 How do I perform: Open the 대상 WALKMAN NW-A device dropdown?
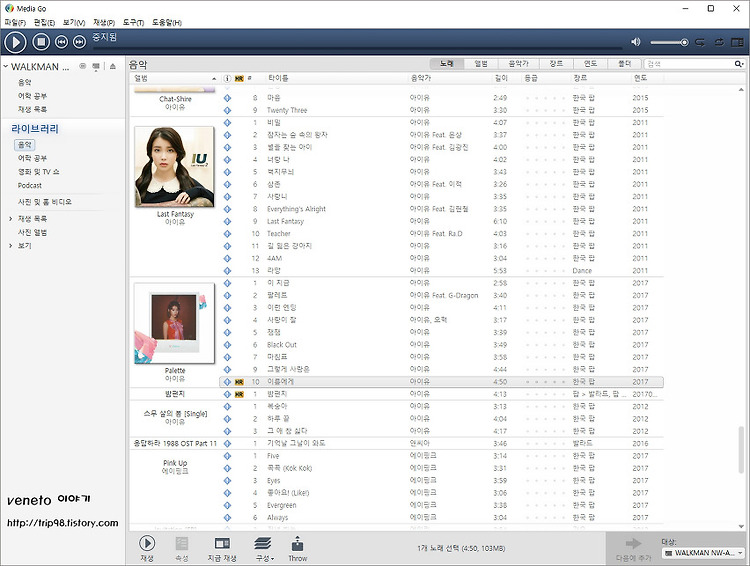pos(703,553)
